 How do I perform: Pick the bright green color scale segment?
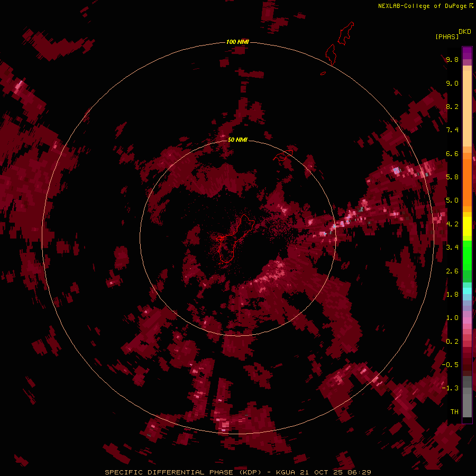(x=467, y=257)
